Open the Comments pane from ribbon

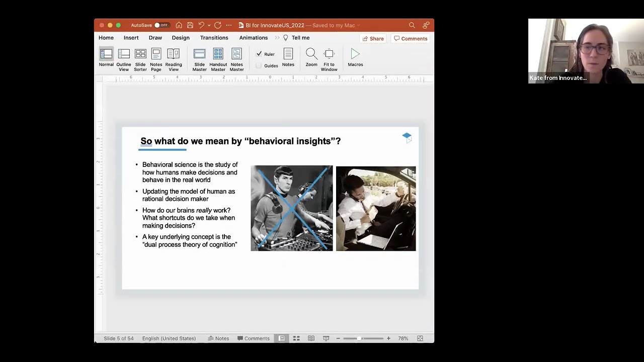point(411,39)
